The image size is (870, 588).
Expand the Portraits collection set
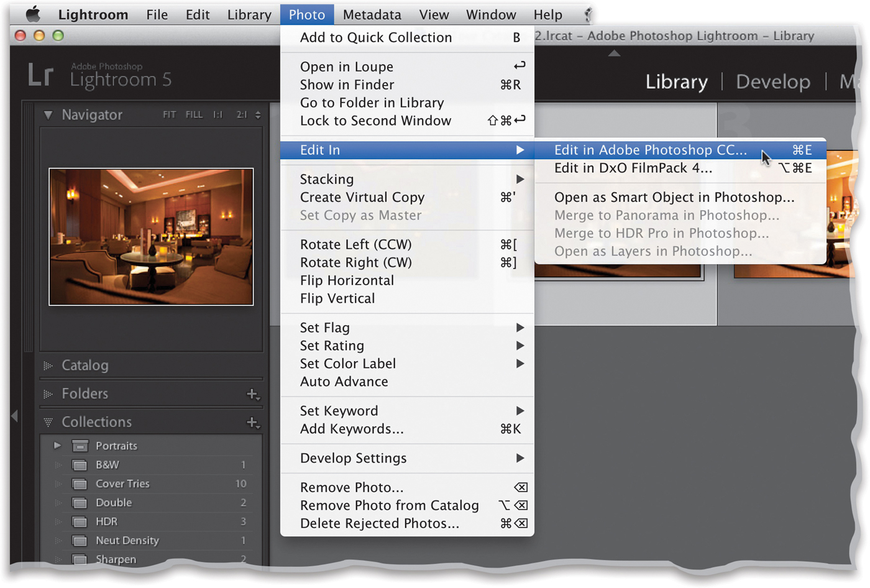coord(57,446)
